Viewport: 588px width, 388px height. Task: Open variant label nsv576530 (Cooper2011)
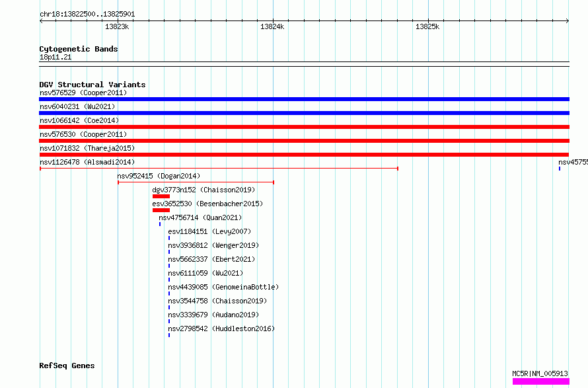click(x=83, y=134)
